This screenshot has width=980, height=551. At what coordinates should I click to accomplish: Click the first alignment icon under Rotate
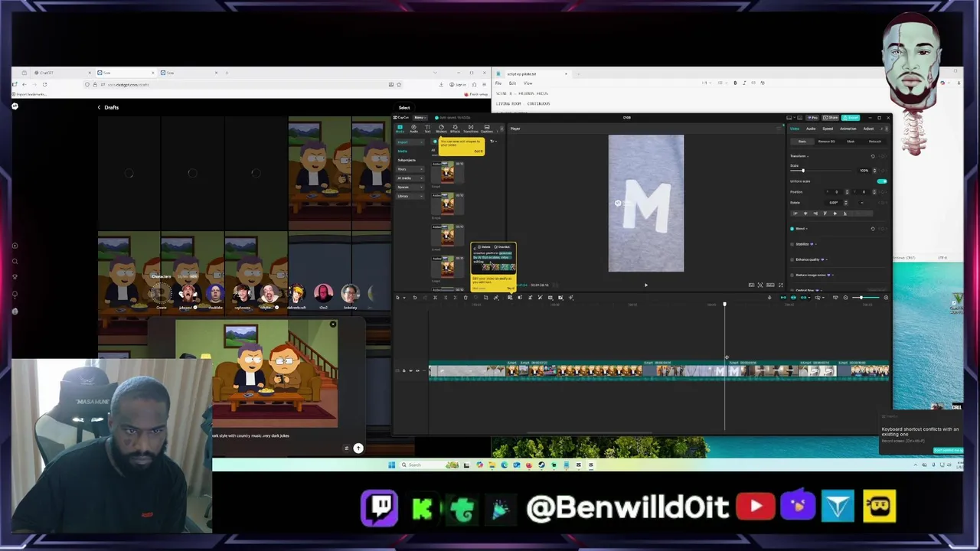[795, 214]
